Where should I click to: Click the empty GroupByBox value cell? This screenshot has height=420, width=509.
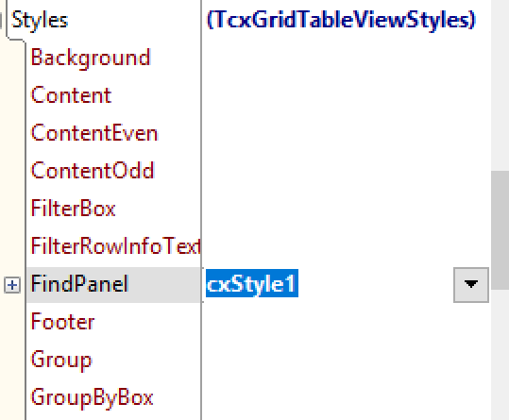pyautogui.click(x=346, y=397)
